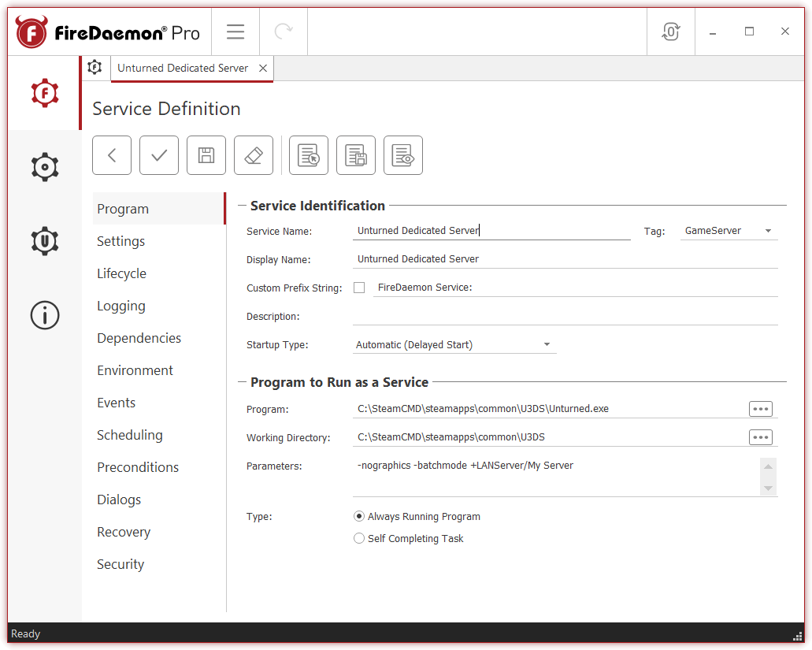Viewport: 812px width, 650px height.
Task: Open the info about sidebar icon
Action: pos(45,315)
